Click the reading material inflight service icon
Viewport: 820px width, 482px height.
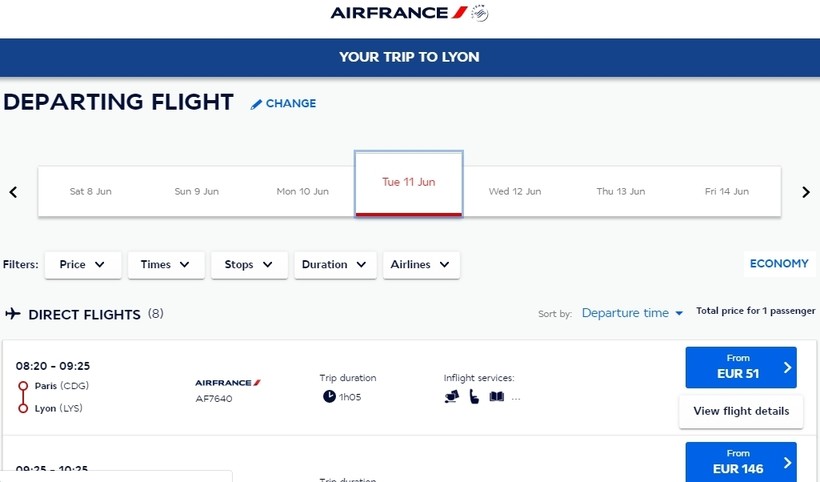[496, 397]
